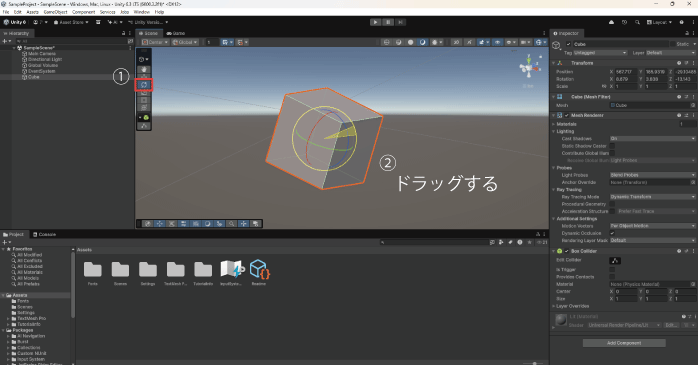Image resolution: width=698 pixels, height=365 pixels.
Task: Click the favorite star filter in Project
Action: (529, 242)
